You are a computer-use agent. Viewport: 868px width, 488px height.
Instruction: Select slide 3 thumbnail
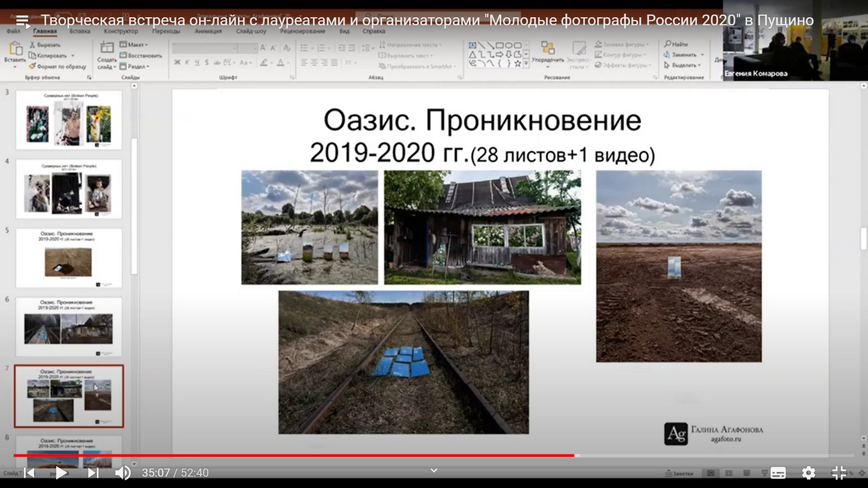click(69, 120)
